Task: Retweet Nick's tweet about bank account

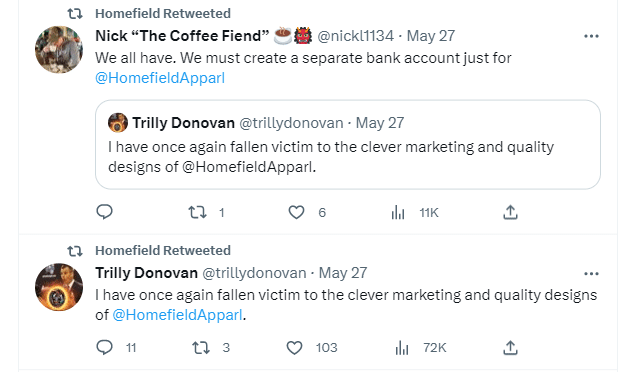Action: [197, 212]
